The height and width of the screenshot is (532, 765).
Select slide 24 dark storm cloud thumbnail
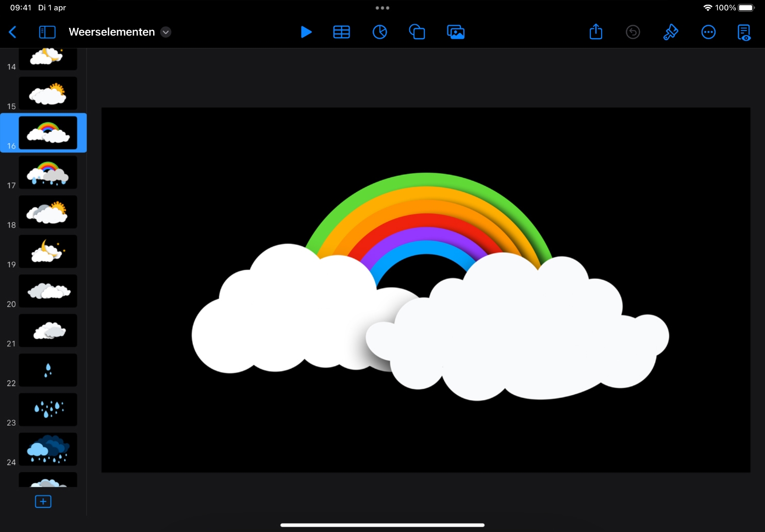[48, 450]
